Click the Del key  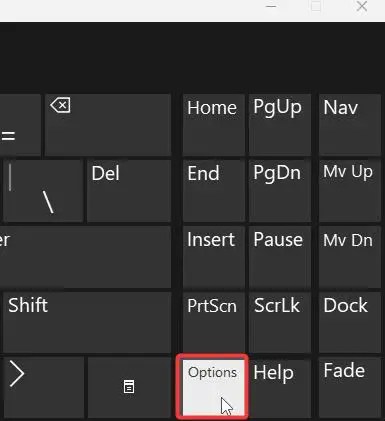(129, 191)
